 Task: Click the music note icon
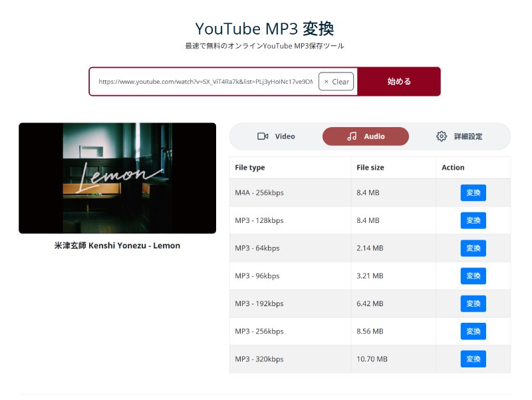(352, 136)
